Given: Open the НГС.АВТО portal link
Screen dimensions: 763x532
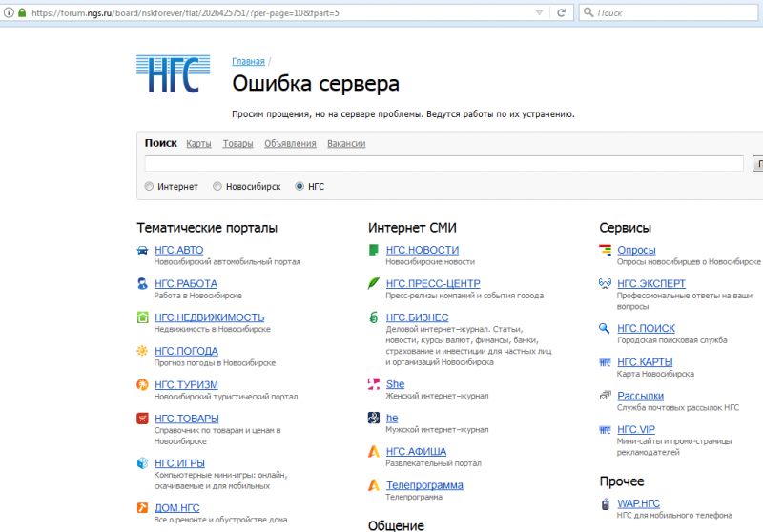Looking at the screenshot, I should [179, 250].
